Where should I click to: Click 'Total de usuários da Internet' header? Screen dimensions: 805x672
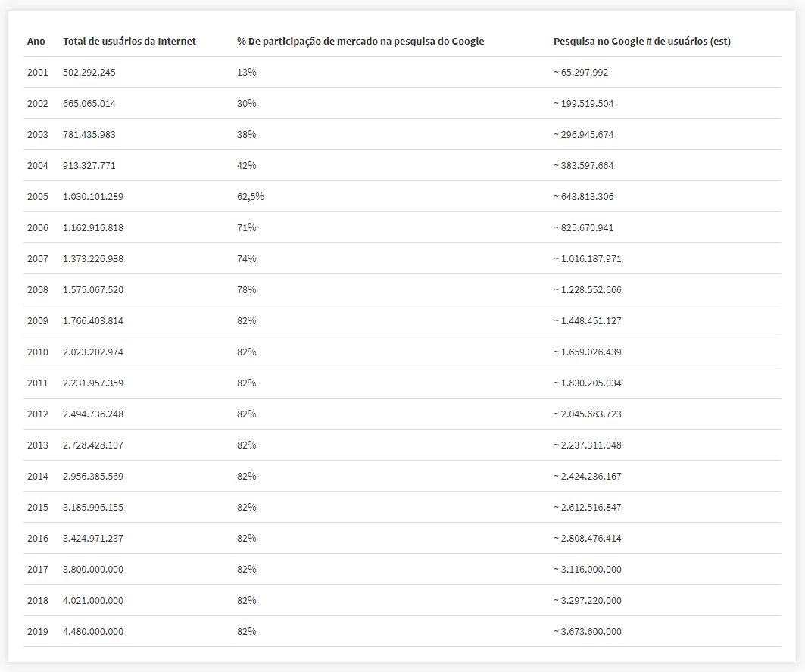coord(129,42)
